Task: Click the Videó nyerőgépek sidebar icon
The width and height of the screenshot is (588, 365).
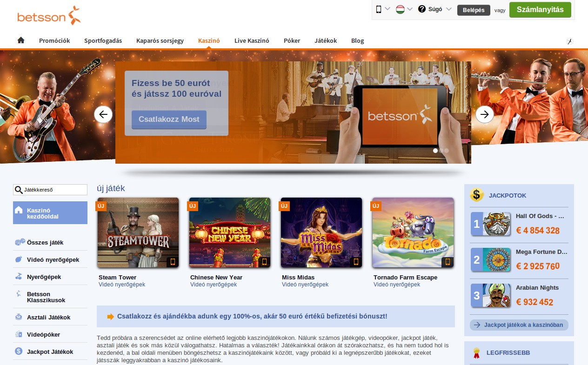Action: (x=19, y=259)
